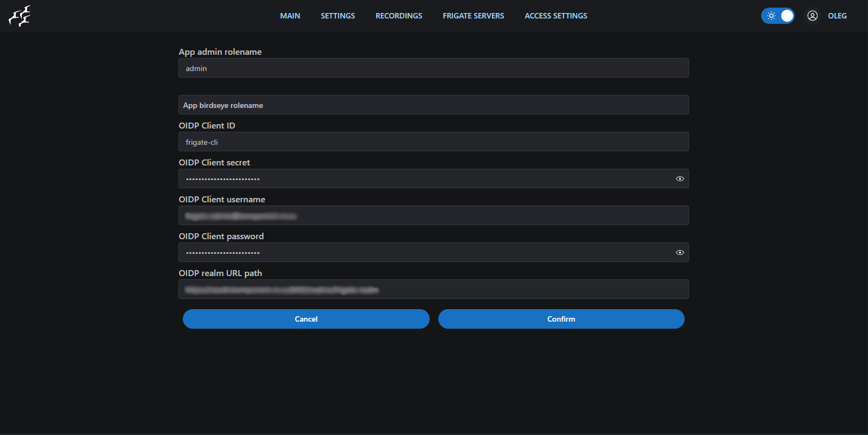
Task: Click the App birdseye rolename field
Action: click(x=433, y=105)
